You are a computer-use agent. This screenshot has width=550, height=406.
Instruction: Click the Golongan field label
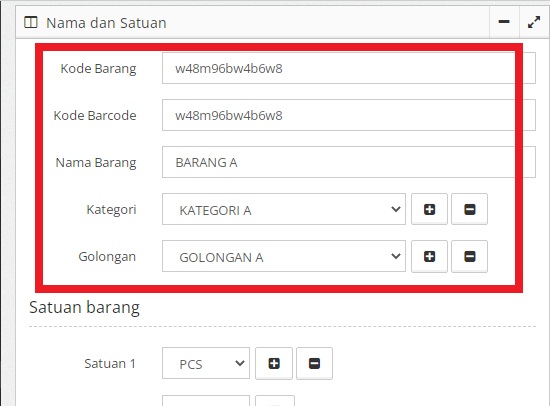[107, 257]
